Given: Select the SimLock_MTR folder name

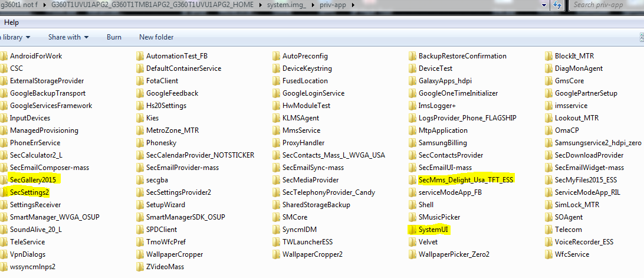Looking at the screenshot, I should pyautogui.click(x=577, y=204).
